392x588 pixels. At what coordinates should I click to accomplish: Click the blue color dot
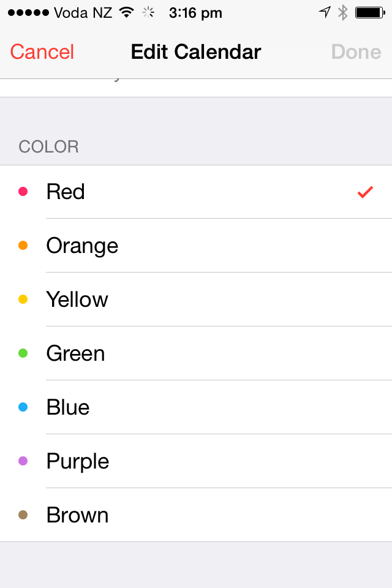coord(23,407)
